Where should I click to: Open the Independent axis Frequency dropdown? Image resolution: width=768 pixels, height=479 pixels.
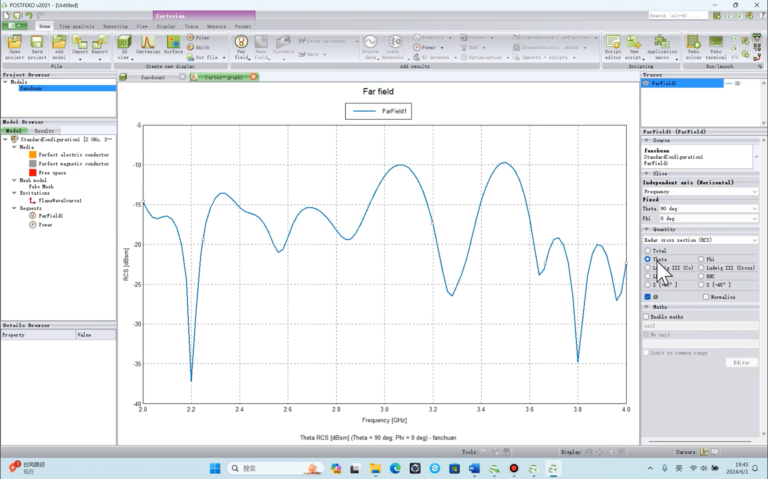(x=700, y=192)
